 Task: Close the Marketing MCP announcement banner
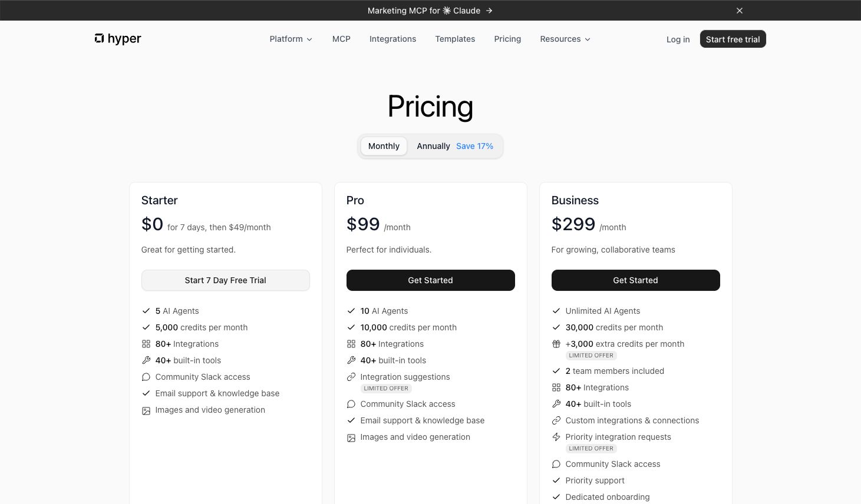[740, 11]
